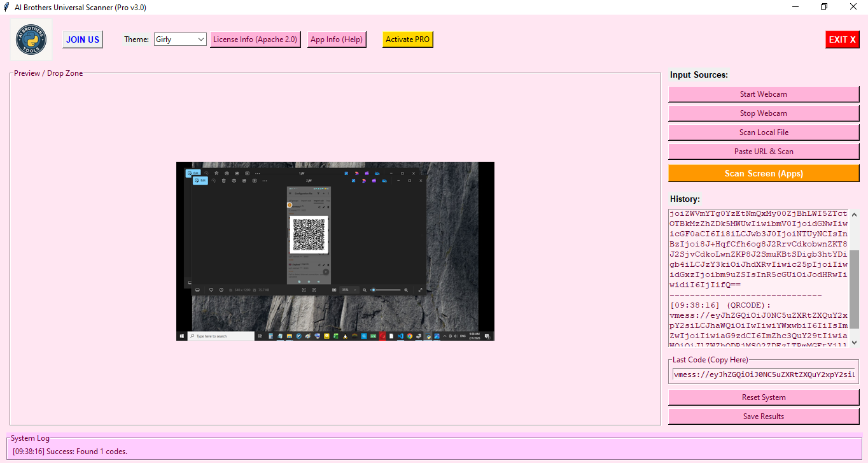Image resolution: width=868 pixels, height=463 pixels.
Task: Start the webcam input source
Action: click(x=764, y=94)
